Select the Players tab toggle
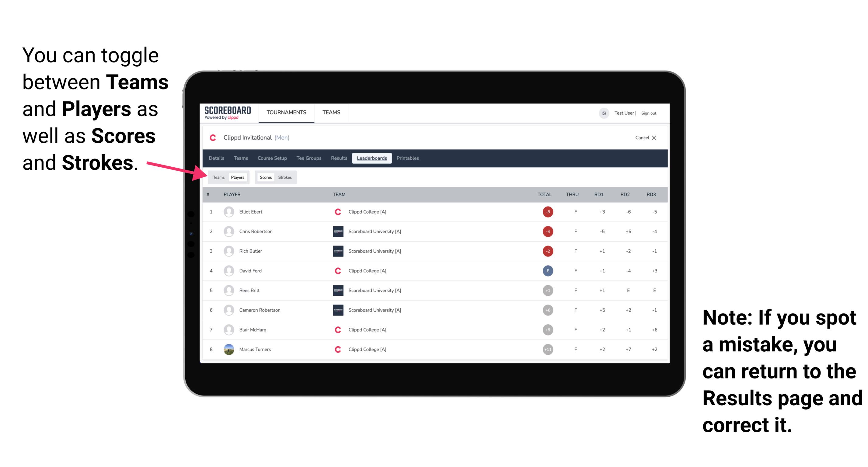Viewport: 868px width, 467px height. coord(237,177)
